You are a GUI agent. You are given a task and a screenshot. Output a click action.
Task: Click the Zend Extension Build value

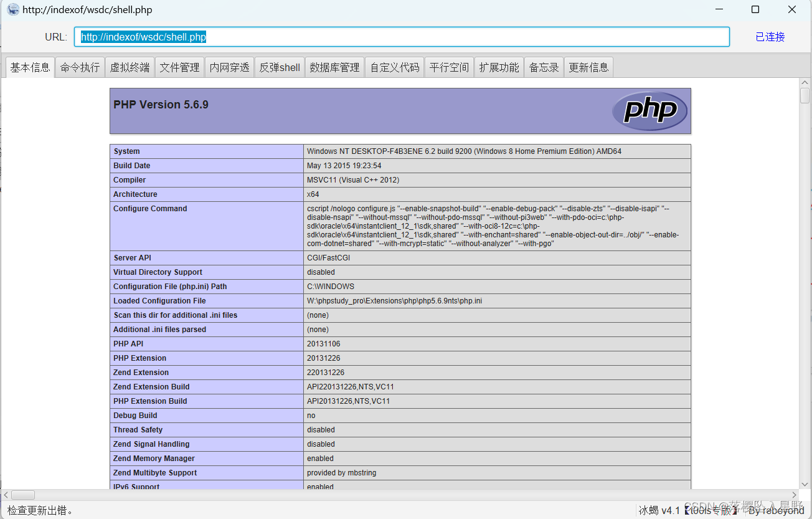pyautogui.click(x=350, y=387)
